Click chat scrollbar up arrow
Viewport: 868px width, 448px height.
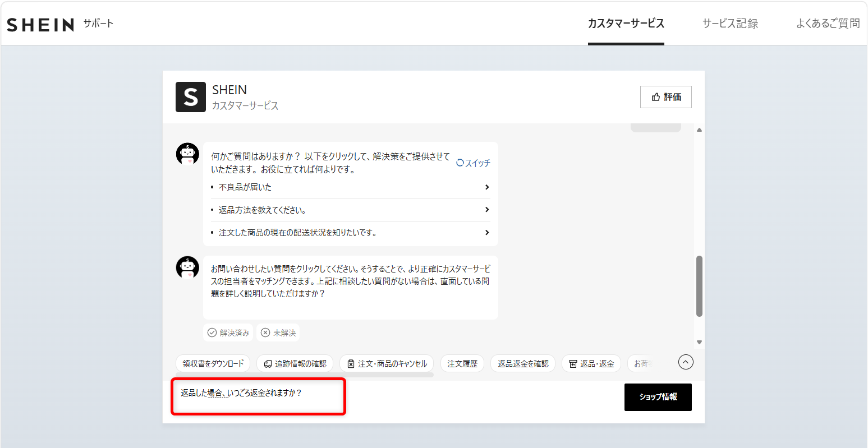coord(699,130)
